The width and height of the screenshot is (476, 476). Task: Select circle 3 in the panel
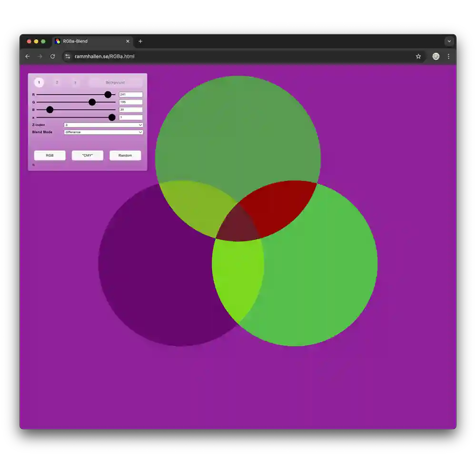(75, 82)
